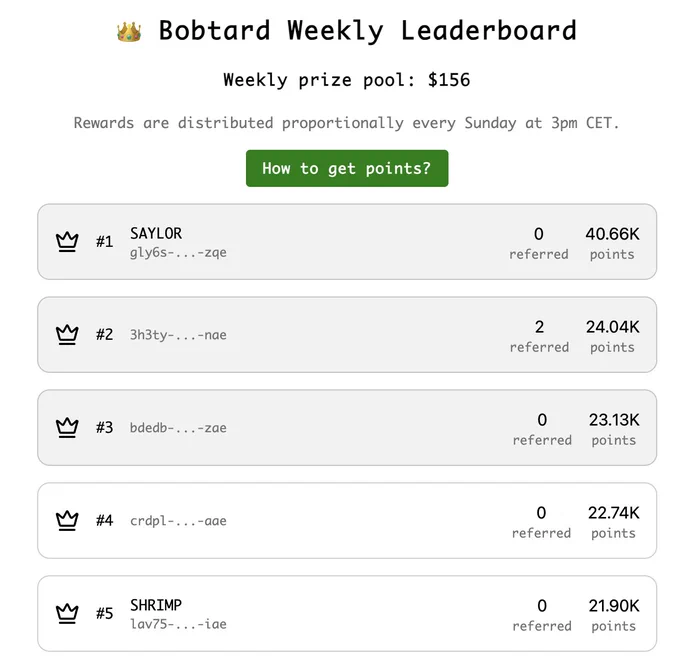
Task: Click the 40.66K points value
Action: pos(612,234)
